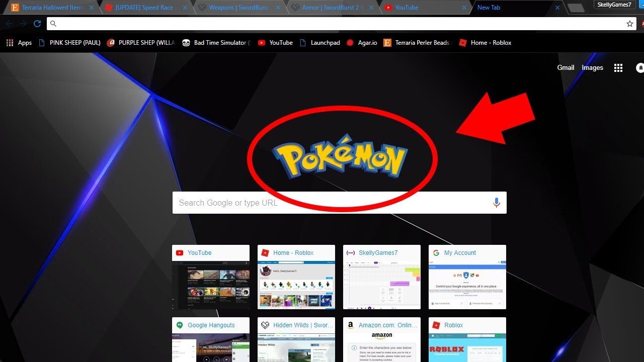Close the Weapons SwordBurst tab
Viewport: 644px width, 362px height.
pos(278,8)
